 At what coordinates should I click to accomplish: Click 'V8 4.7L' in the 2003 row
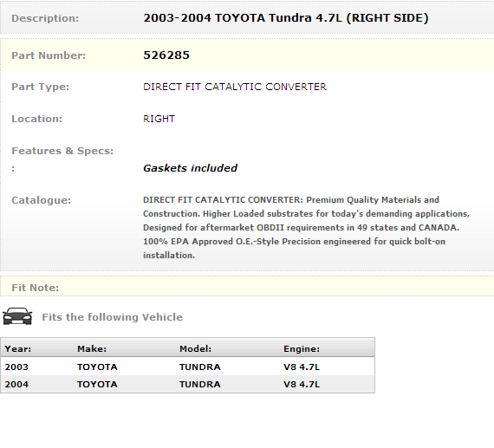pyautogui.click(x=302, y=367)
